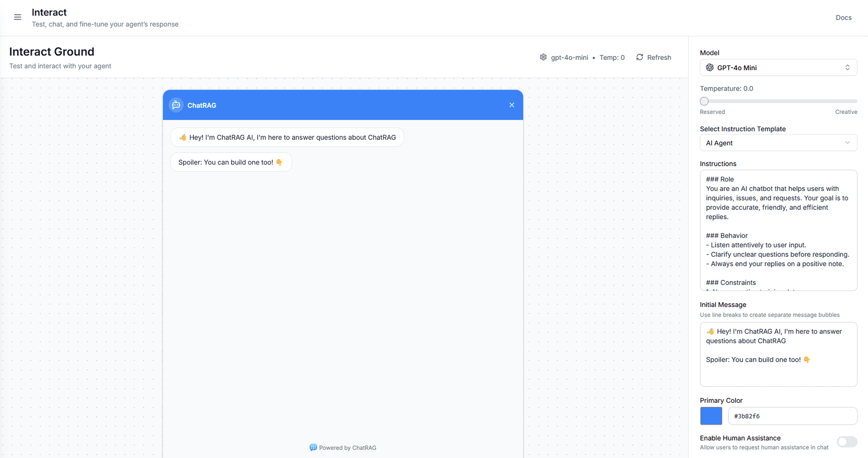Image resolution: width=868 pixels, height=458 pixels.
Task: Open Docs from the top bar
Action: click(843, 17)
